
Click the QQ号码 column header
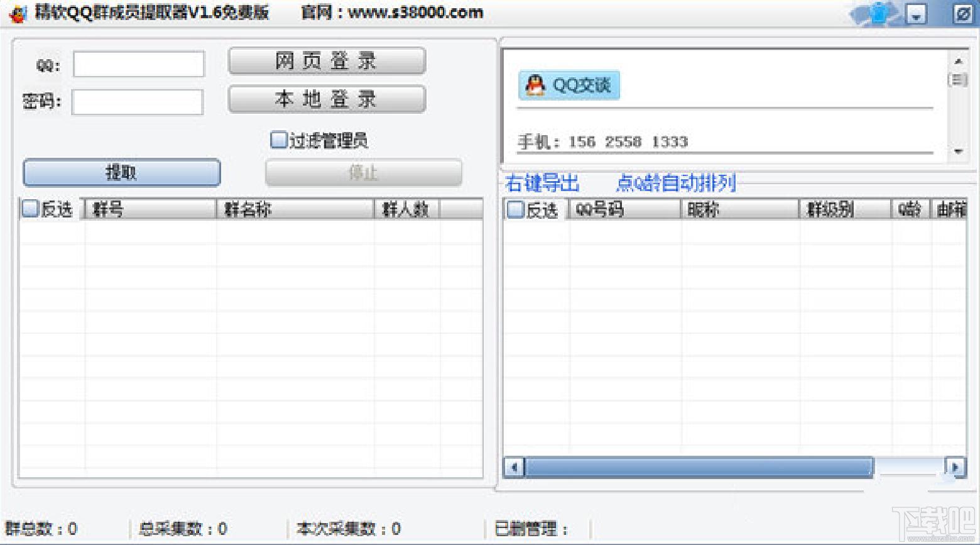pyautogui.click(x=625, y=209)
